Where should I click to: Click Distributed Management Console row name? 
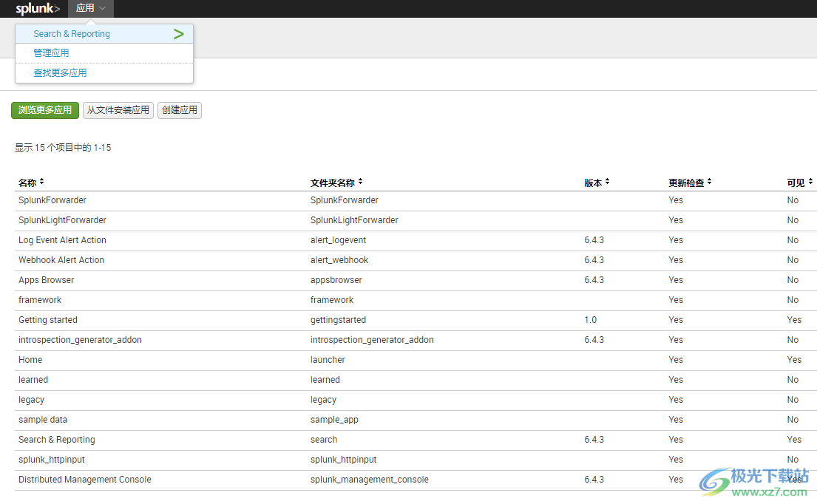[x=85, y=480]
